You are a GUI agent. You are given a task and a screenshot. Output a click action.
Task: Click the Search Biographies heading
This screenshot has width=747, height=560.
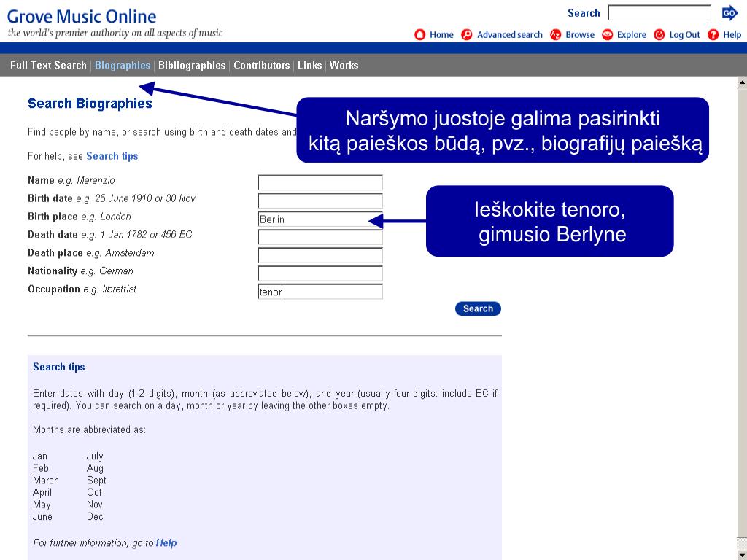click(90, 104)
